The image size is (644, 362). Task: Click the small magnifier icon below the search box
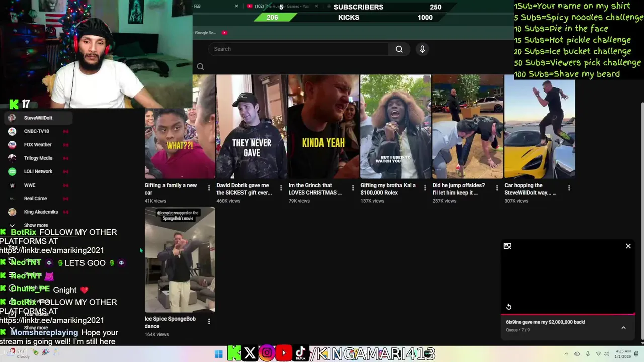coord(200,66)
